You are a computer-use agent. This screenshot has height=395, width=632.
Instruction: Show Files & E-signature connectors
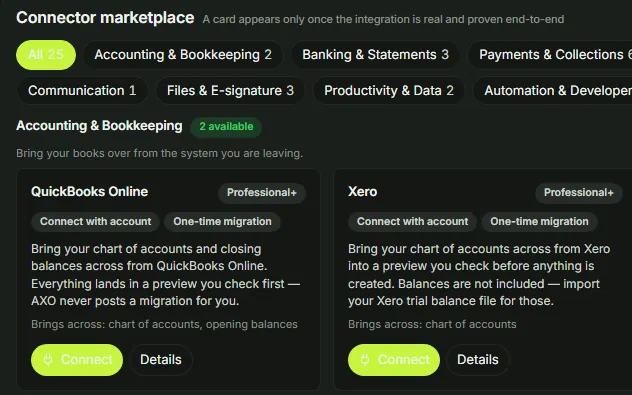[230, 91]
